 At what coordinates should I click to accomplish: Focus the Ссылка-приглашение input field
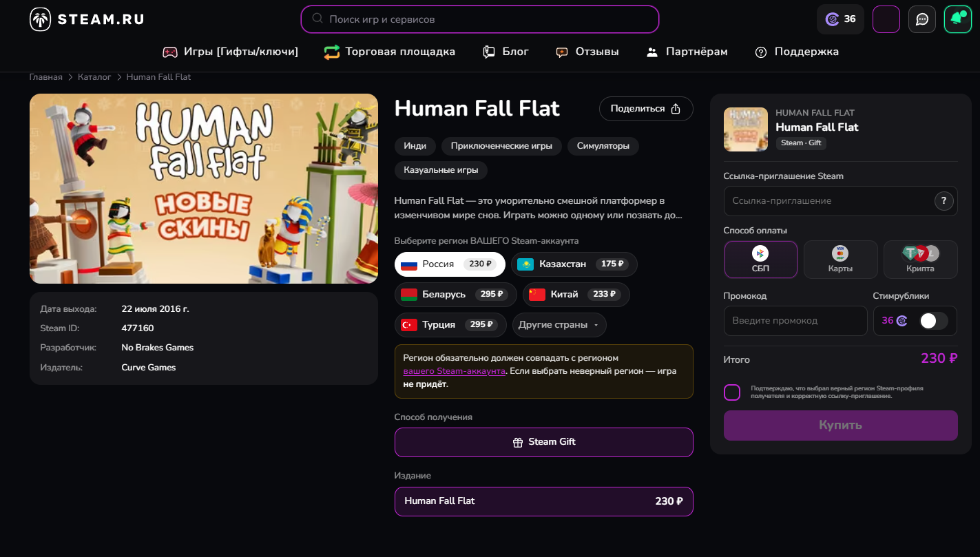[x=841, y=201]
